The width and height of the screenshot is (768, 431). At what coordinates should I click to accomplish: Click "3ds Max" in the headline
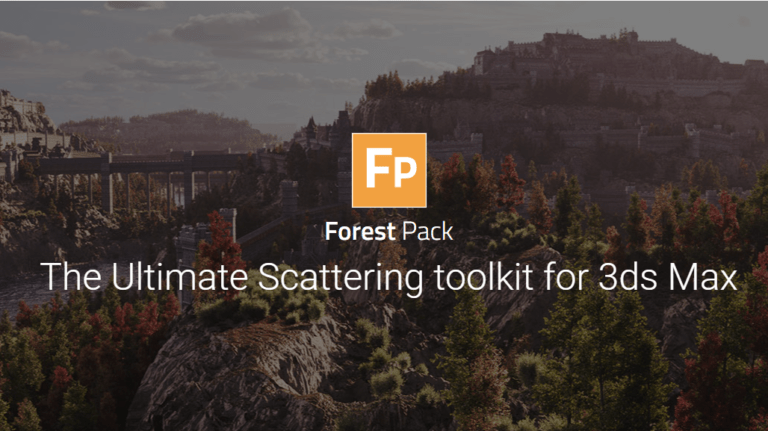click(x=668, y=277)
